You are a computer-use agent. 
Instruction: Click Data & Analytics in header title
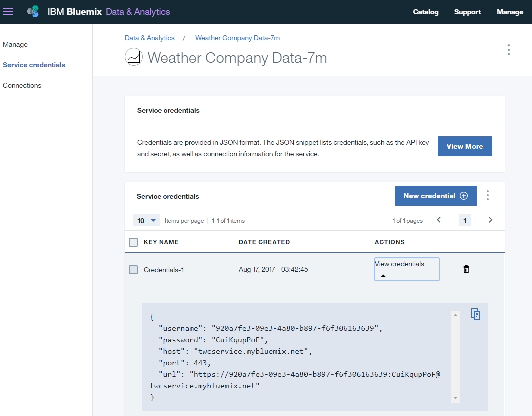[x=138, y=12]
